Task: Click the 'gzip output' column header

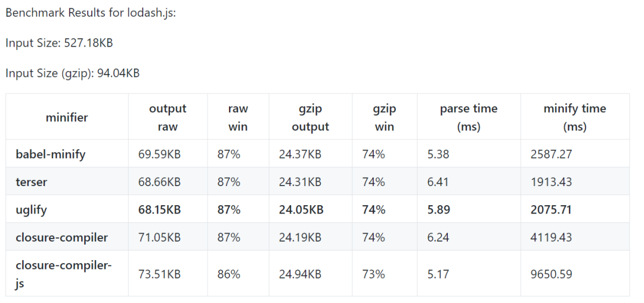Action: coord(310,118)
